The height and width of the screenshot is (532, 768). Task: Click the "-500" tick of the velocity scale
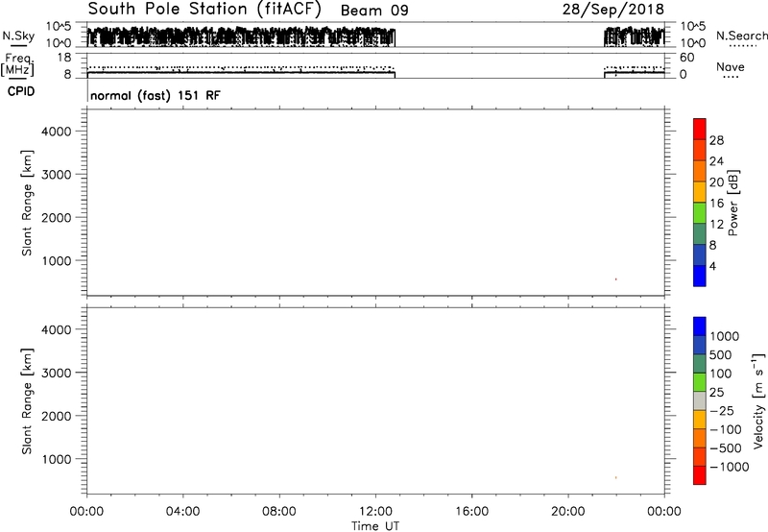pyautogui.click(x=726, y=447)
